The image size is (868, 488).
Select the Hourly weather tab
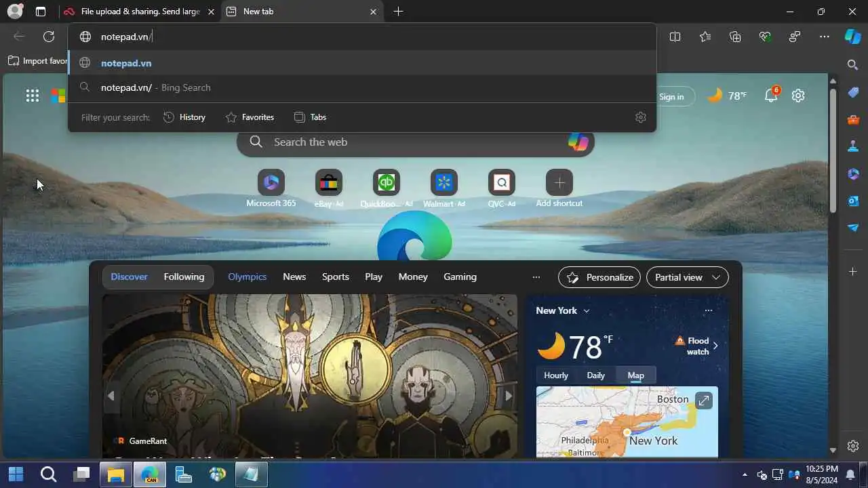pyautogui.click(x=556, y=375)
